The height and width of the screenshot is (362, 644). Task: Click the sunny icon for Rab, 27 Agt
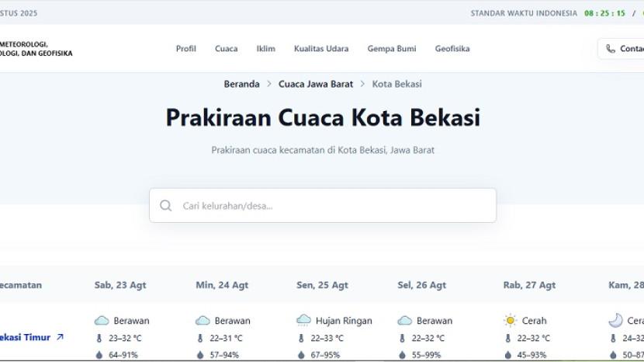510,321
